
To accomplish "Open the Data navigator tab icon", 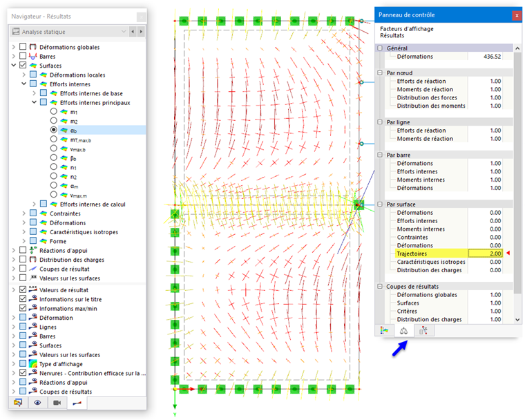I will pos(18,402).
